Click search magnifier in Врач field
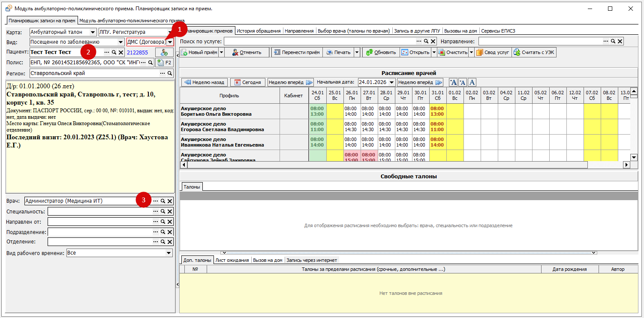The image size is (644, 318). pos(163,201)
